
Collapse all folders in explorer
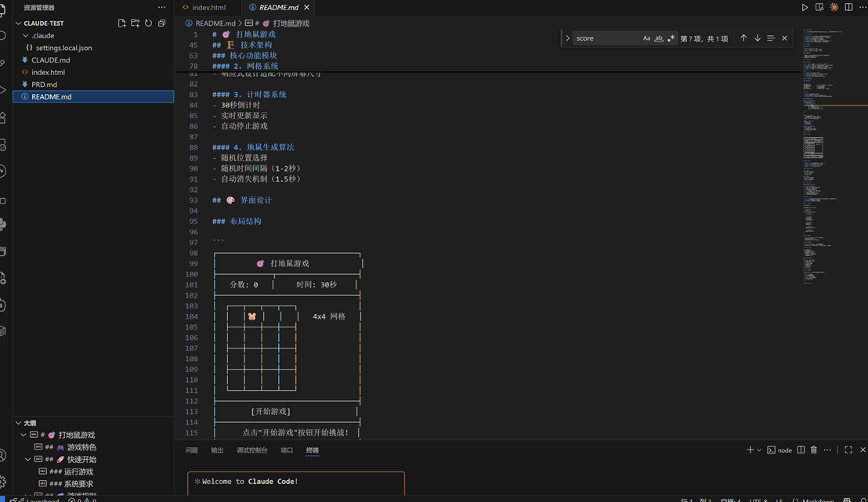(x=161, y=23)
